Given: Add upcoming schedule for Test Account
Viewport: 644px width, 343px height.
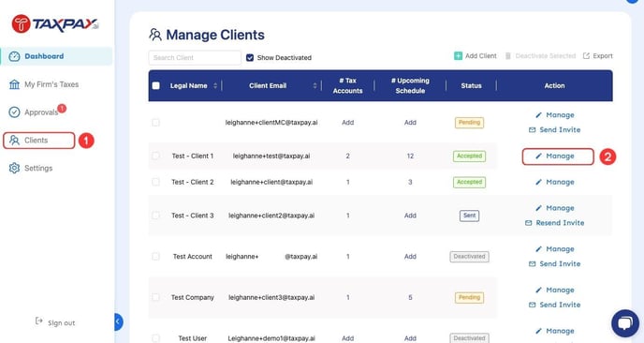Looking at the screenshot, I should pyautogui.click(x=410, y=256).
